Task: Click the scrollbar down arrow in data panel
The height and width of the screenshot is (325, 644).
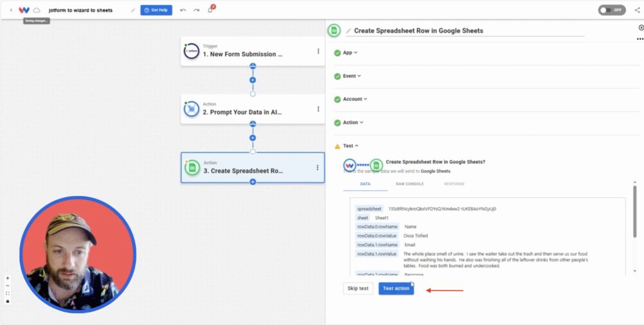Action: point(635,271)
